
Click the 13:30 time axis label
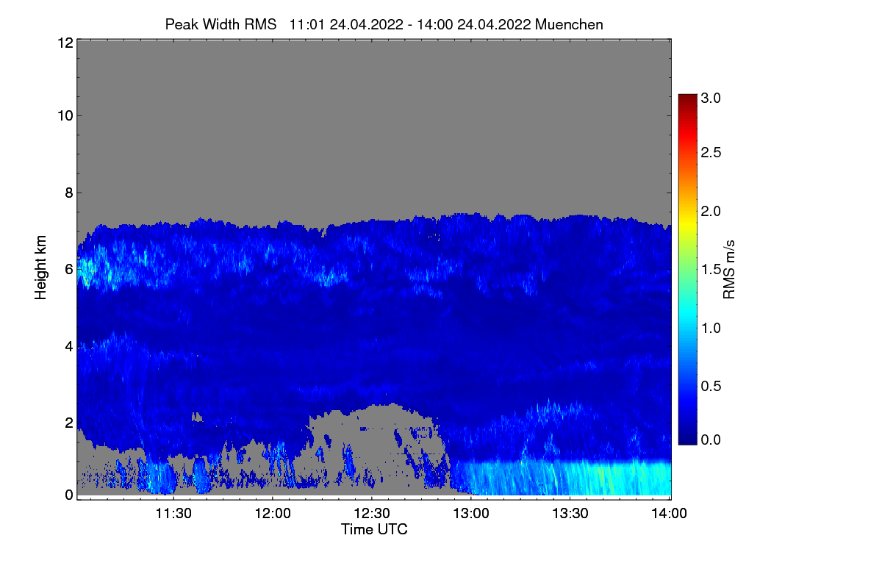(x=570, y=514)
